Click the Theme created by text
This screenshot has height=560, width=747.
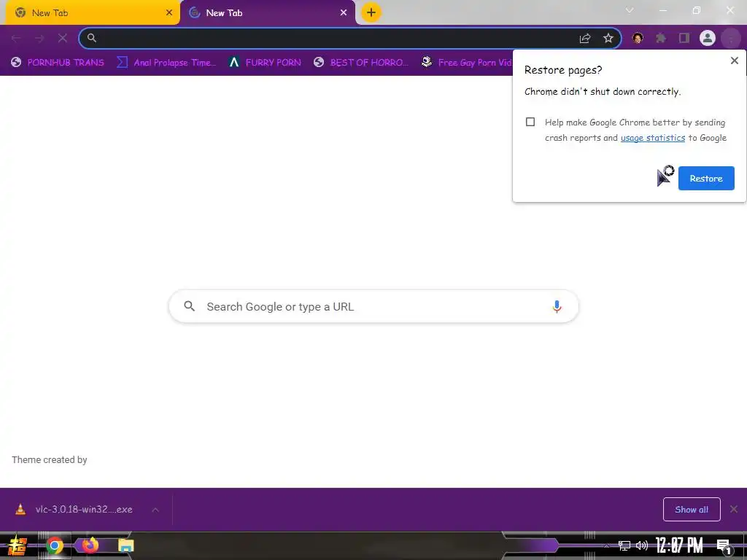tap(50, 459)
